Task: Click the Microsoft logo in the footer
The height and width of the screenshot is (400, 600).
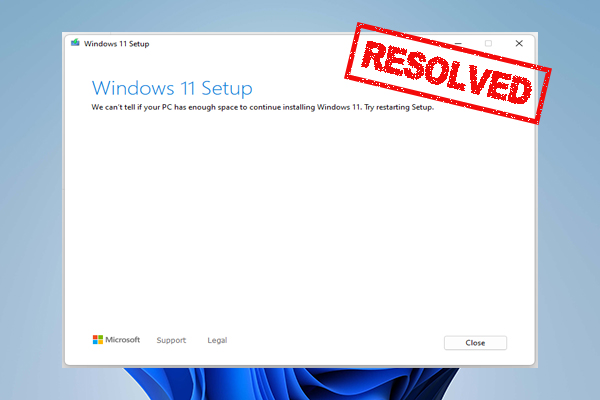Action: pos(116,340)
